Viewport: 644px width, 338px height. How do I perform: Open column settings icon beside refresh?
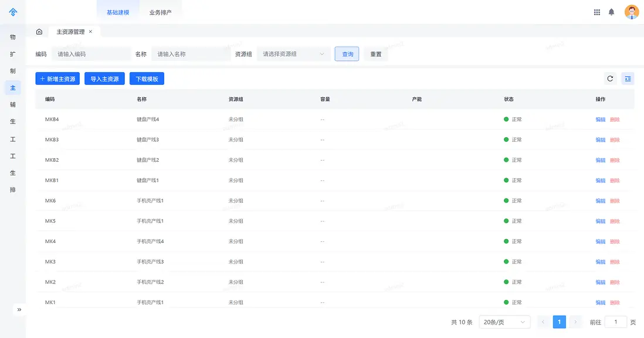click(628, 78)
